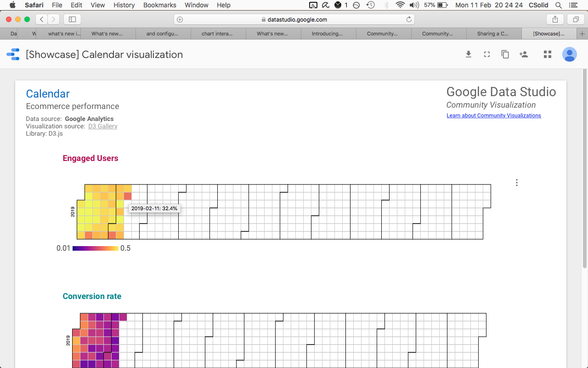Switch to the "Sharing a C..." tab
588x368 pixels.
[x=494, y=34]
